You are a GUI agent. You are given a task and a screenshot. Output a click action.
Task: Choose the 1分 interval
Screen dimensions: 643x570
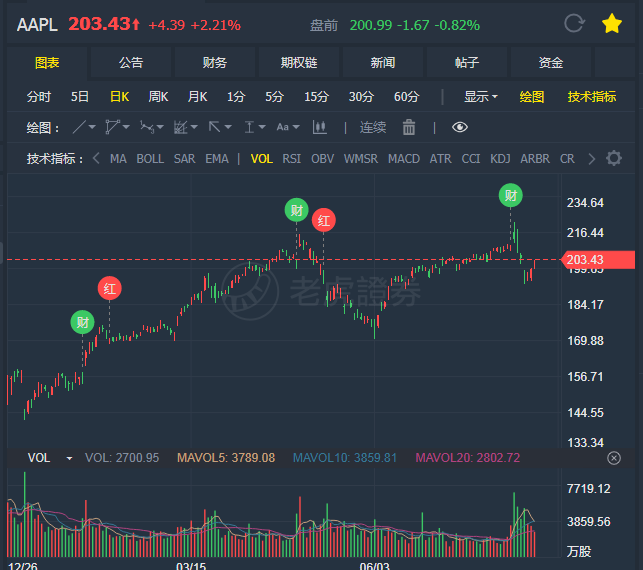point(236,97)
